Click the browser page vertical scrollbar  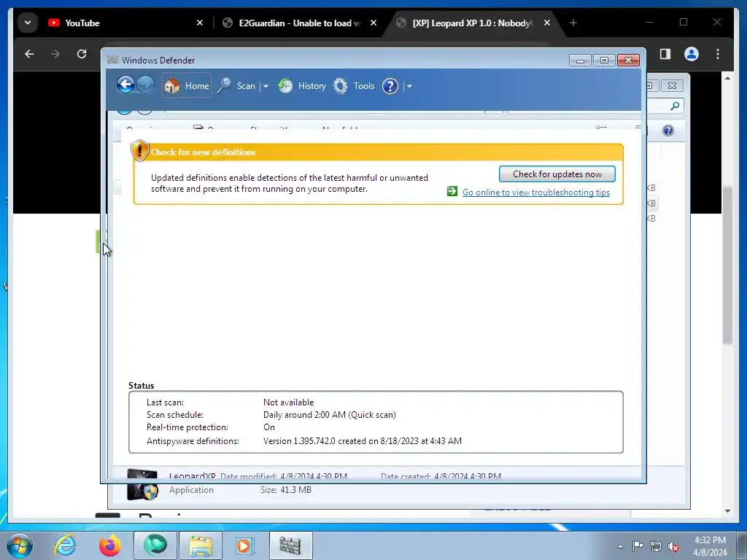[727, 264]
